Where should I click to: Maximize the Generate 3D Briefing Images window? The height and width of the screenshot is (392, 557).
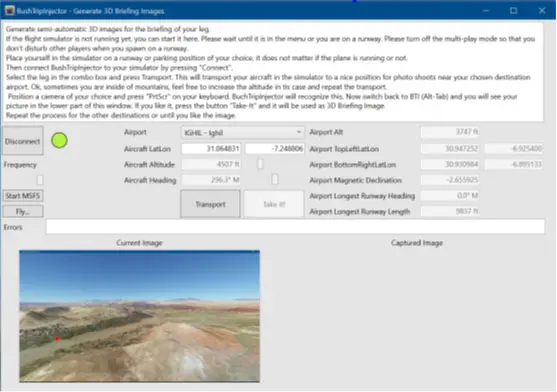click(x=513, y=11)
